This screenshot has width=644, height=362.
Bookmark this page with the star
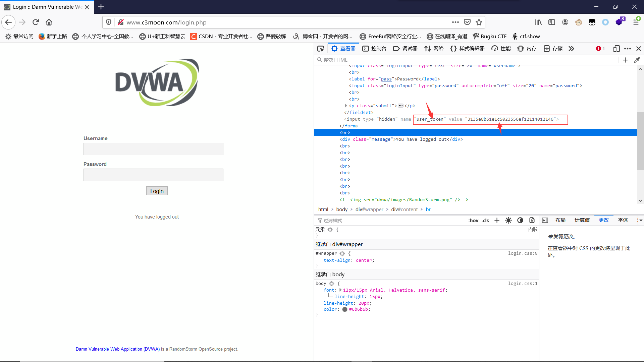tap(479, 22)
